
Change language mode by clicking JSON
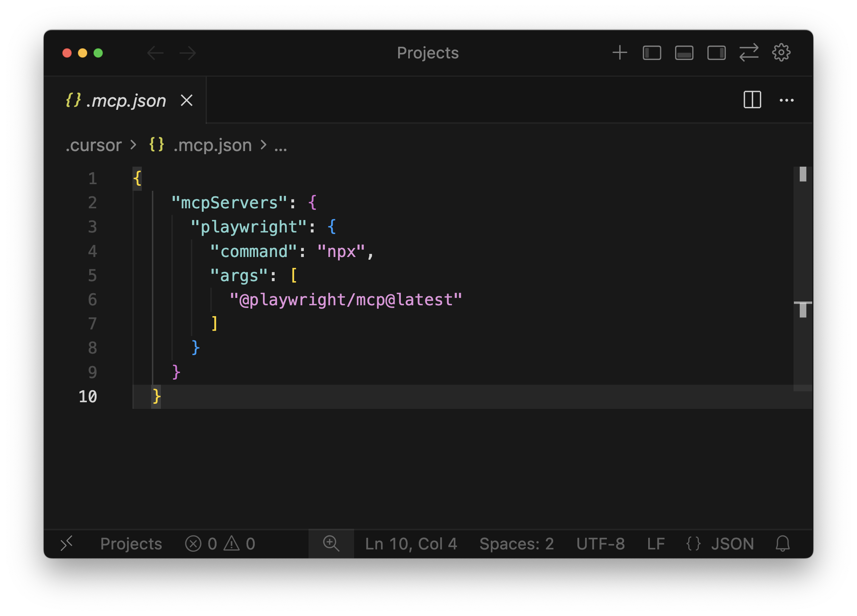pos(732,544)
